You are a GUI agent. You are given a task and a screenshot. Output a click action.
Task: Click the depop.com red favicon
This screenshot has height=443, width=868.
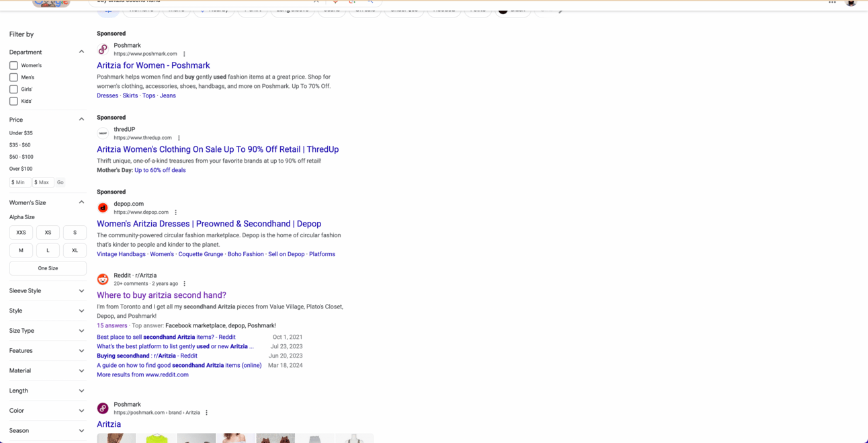[x=103, y=208]
